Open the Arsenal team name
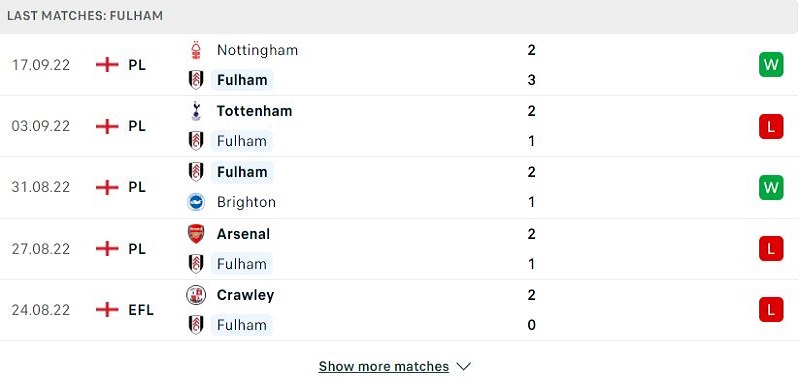This screenshot has width=800, height=387. click(243, 234)
